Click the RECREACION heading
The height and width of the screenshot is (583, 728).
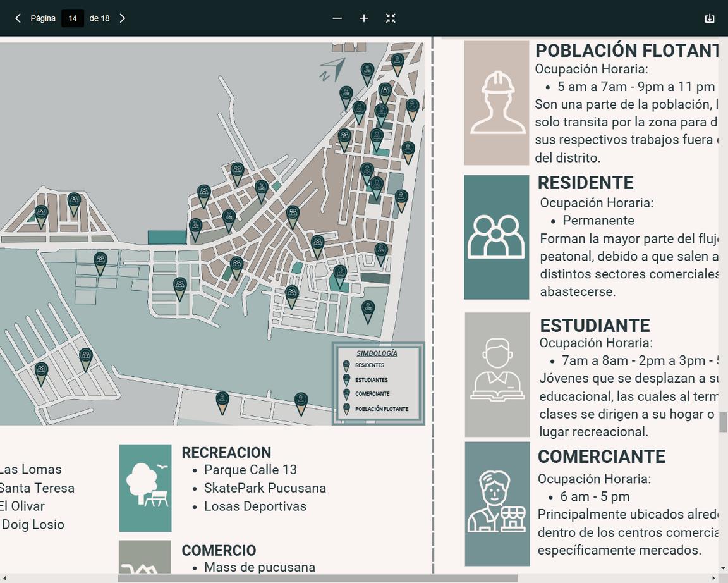(226, 453)
